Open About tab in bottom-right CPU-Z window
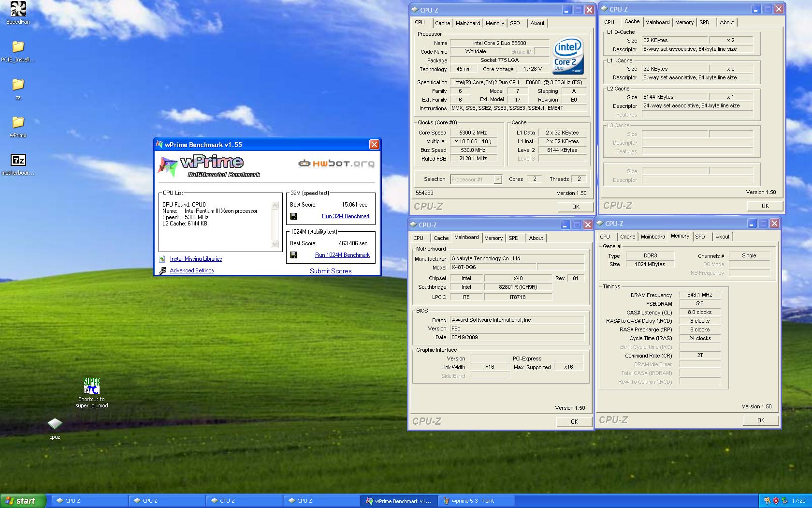This screenshot has width=812, height=508. coord(722,237)
